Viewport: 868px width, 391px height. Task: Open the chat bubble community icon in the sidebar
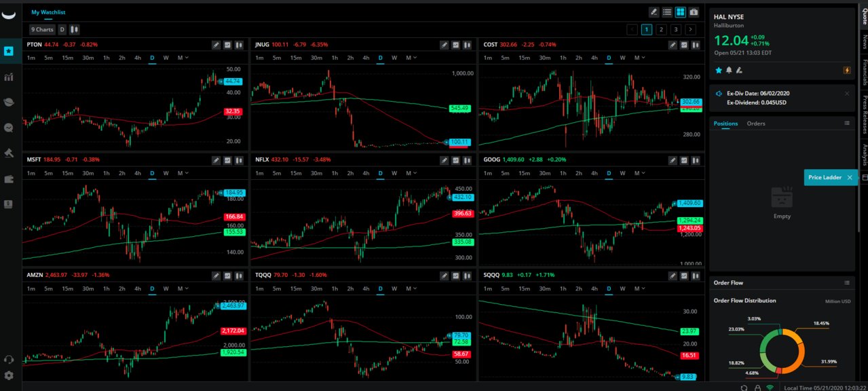tap(9, 127)
